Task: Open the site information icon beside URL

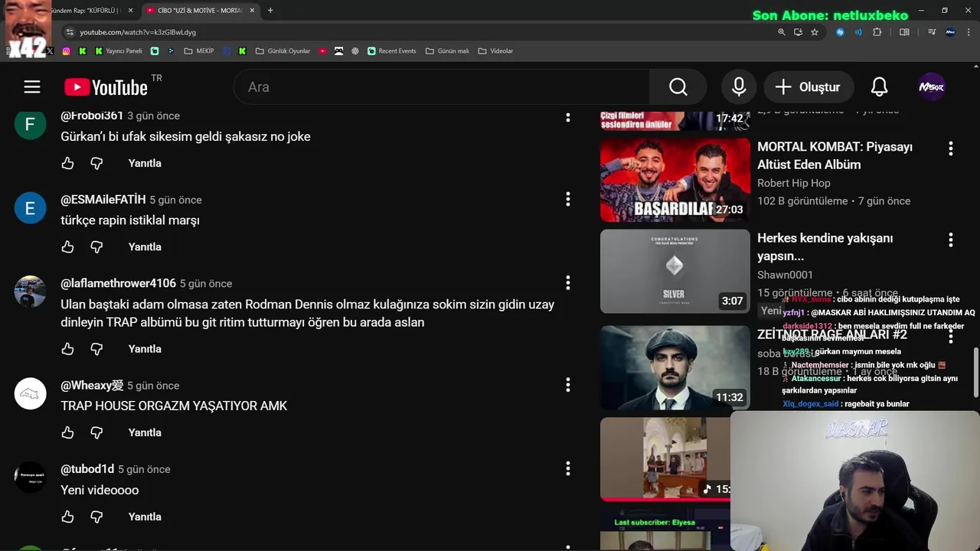Action: 70,32
